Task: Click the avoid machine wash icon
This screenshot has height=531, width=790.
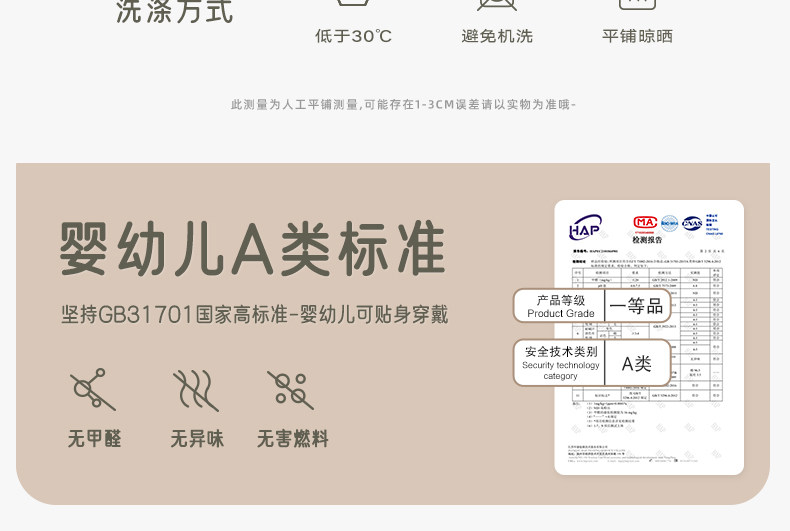Action: pyautogui.click(x=497, y=5)
